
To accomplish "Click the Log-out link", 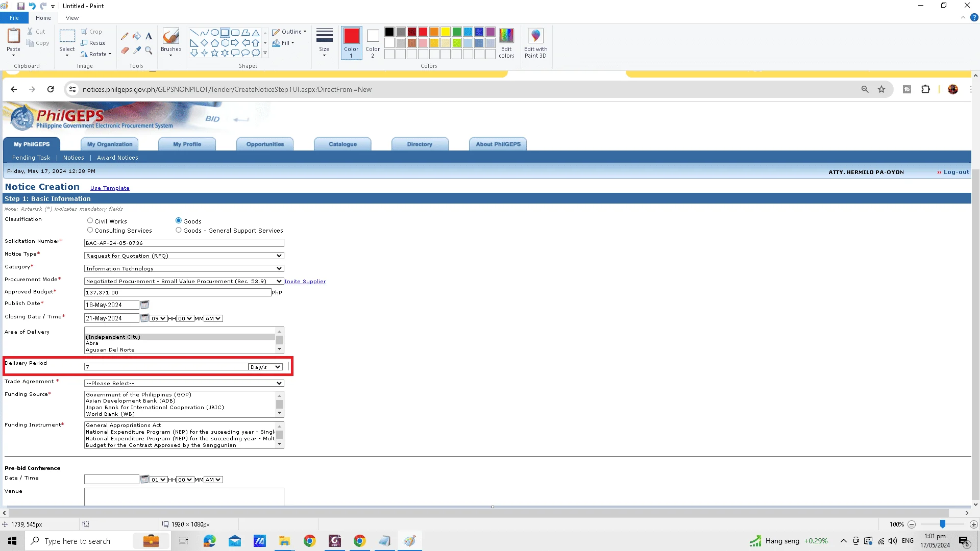I will (956, 172).
